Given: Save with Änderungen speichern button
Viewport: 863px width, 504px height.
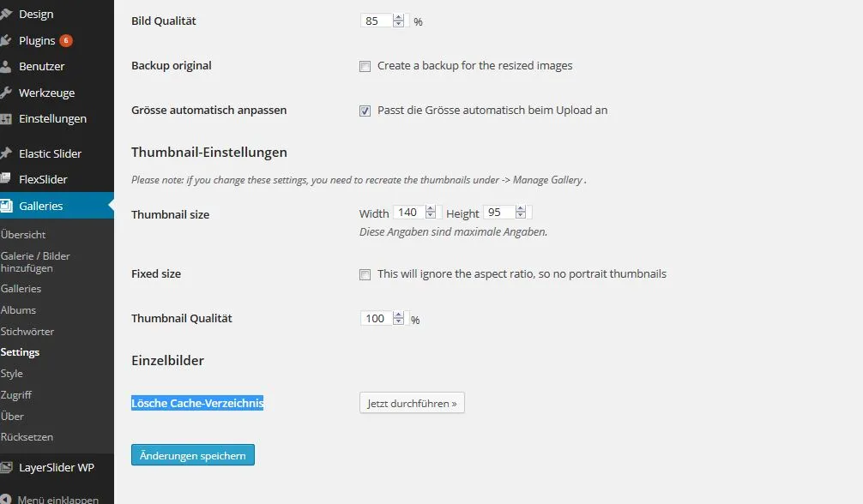Looking at the screenshot, I should (193, 455).
